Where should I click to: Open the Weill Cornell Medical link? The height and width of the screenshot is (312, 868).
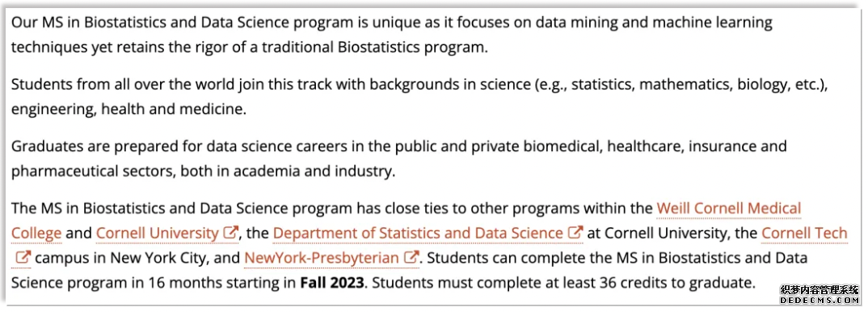728,209
